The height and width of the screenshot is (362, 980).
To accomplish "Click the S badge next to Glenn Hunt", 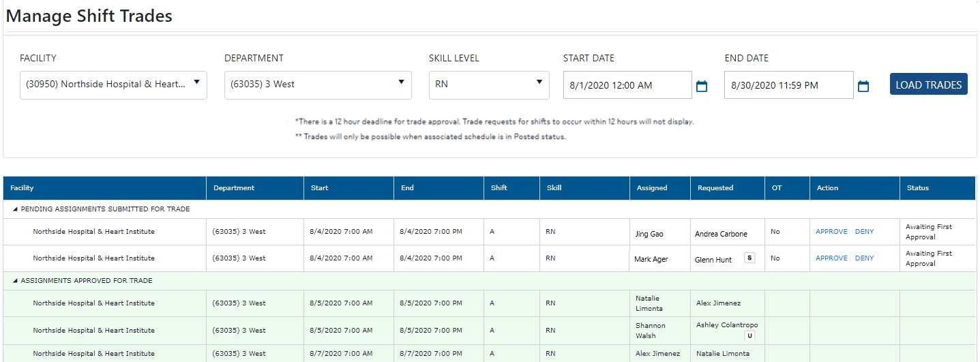I will (x=749, y=258).
